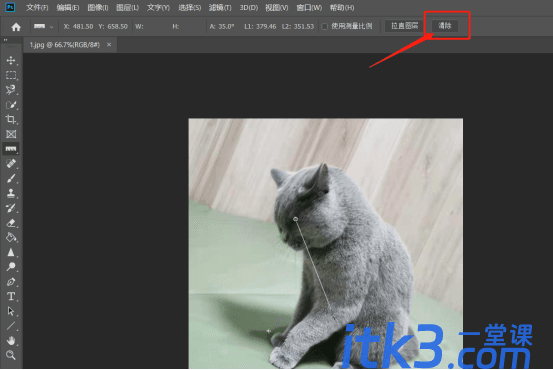Open the 图层(L) menu

[127, 7]
